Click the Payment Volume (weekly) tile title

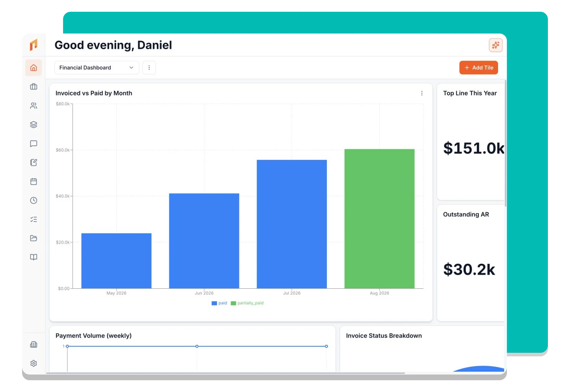[x=93, y=336]
